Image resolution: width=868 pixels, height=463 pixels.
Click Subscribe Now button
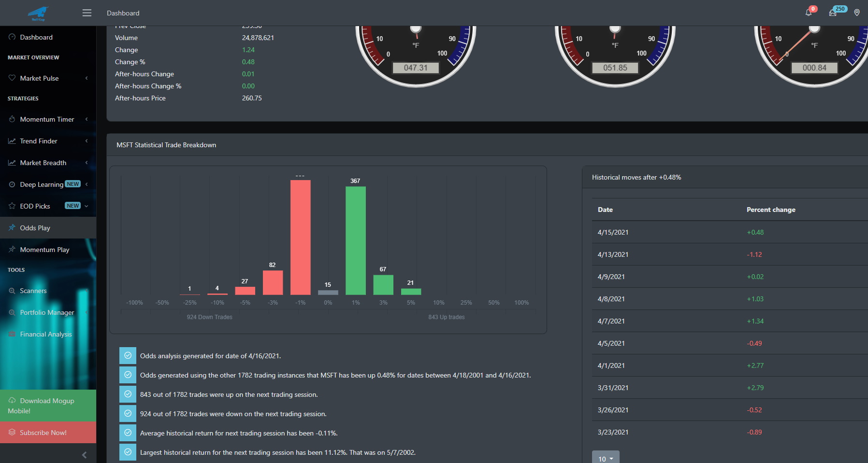[48, 433]
